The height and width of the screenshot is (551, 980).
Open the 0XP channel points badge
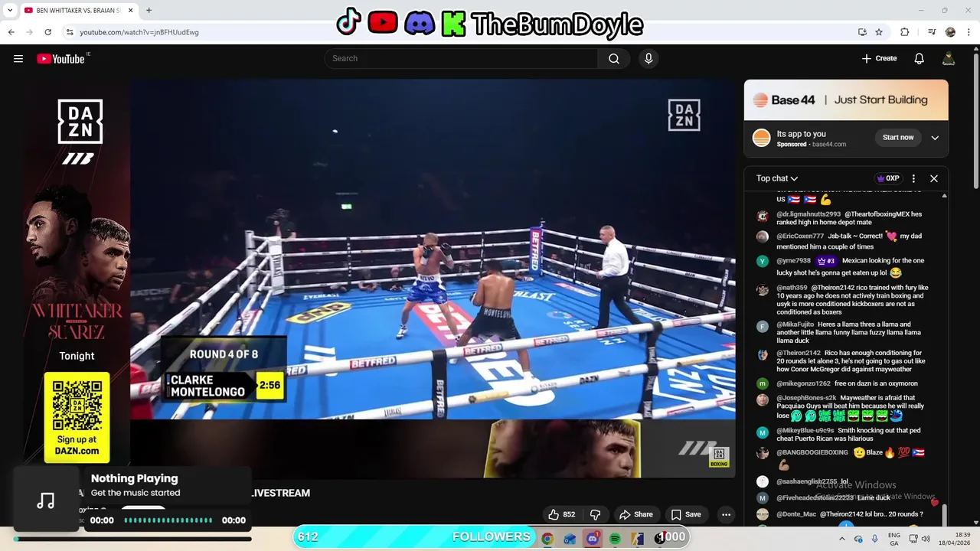888,178
